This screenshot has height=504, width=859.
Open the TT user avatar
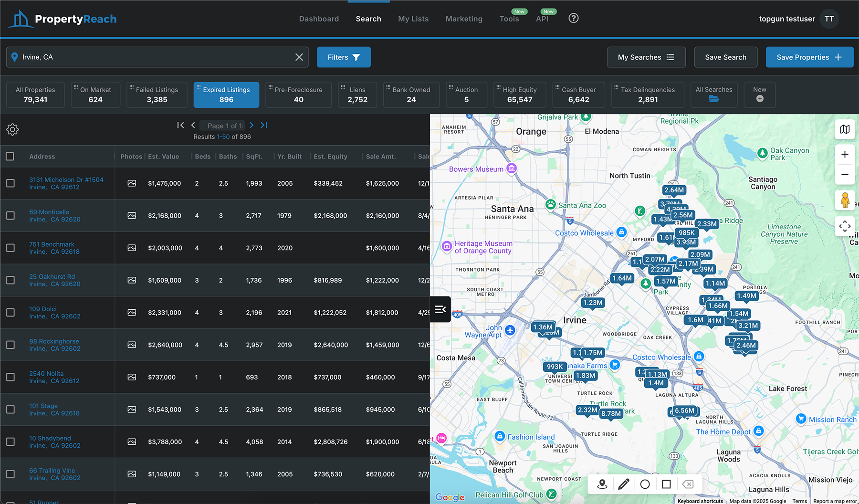point(829,19)
